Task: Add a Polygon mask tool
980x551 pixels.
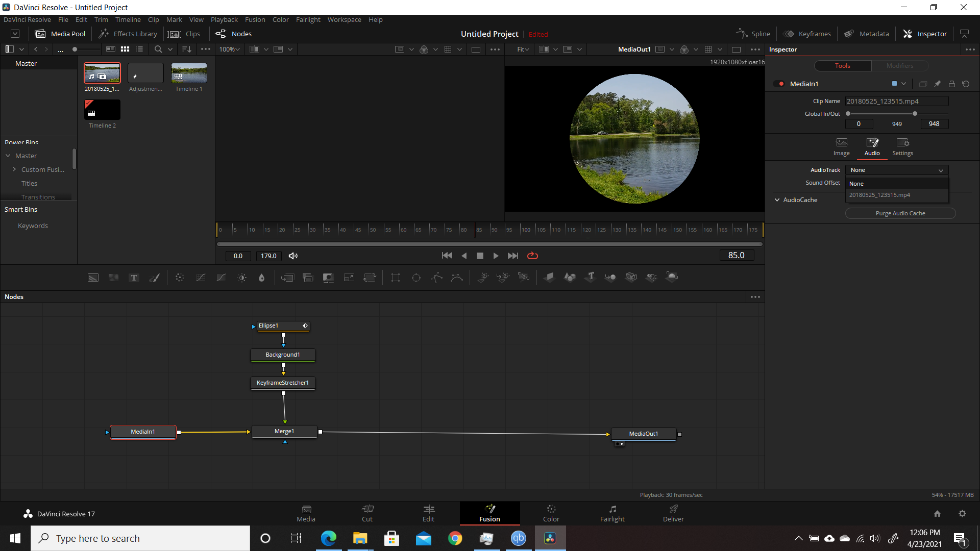Action: [436, 278]
